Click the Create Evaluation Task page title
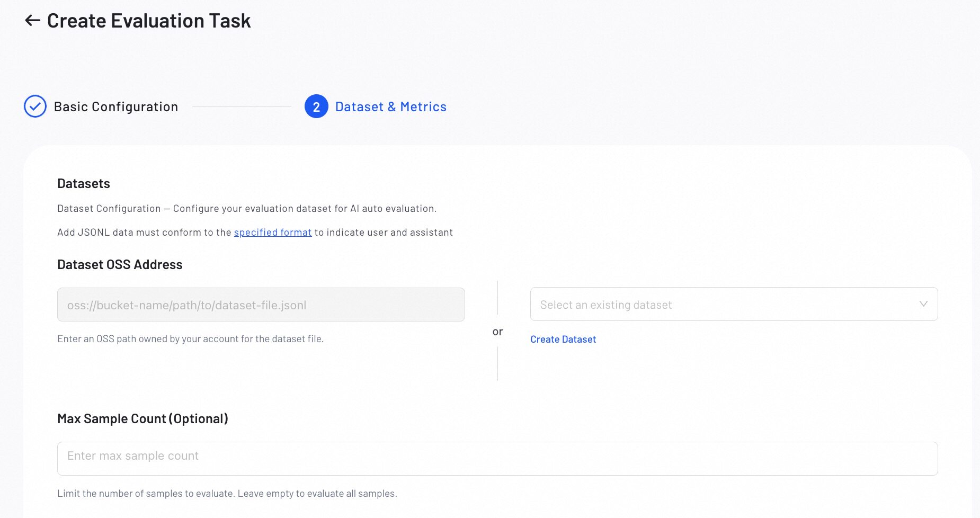Screen dimensions: 980x518 coord(149,21)
